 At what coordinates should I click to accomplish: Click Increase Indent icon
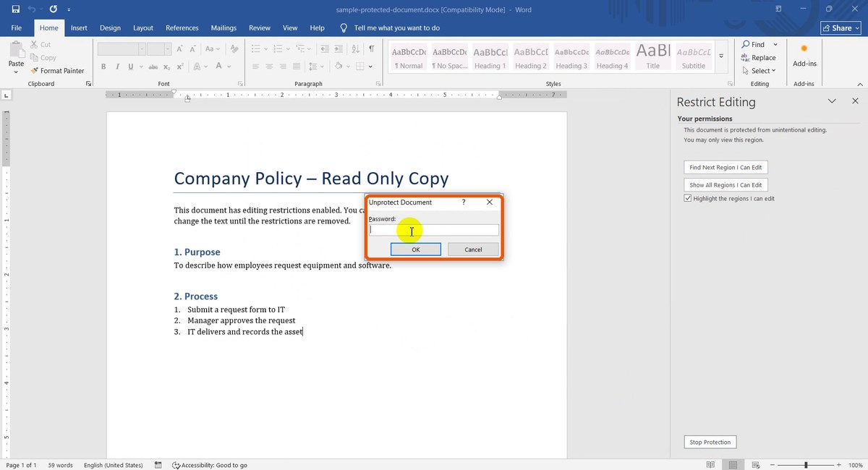(338, 49)
